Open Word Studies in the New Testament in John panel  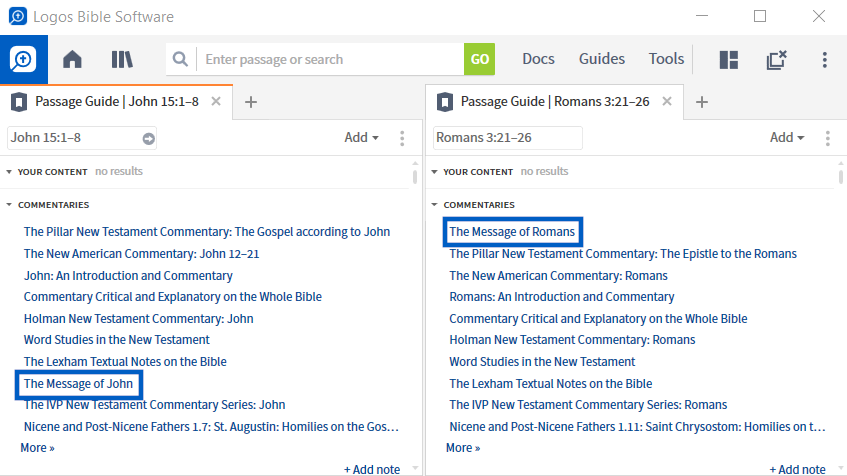click(117, 340)
